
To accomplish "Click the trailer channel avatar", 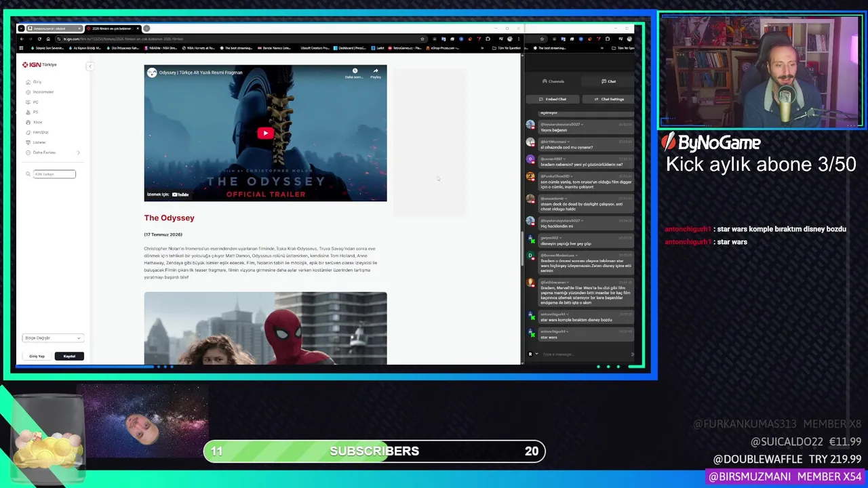I will point(152,73).
